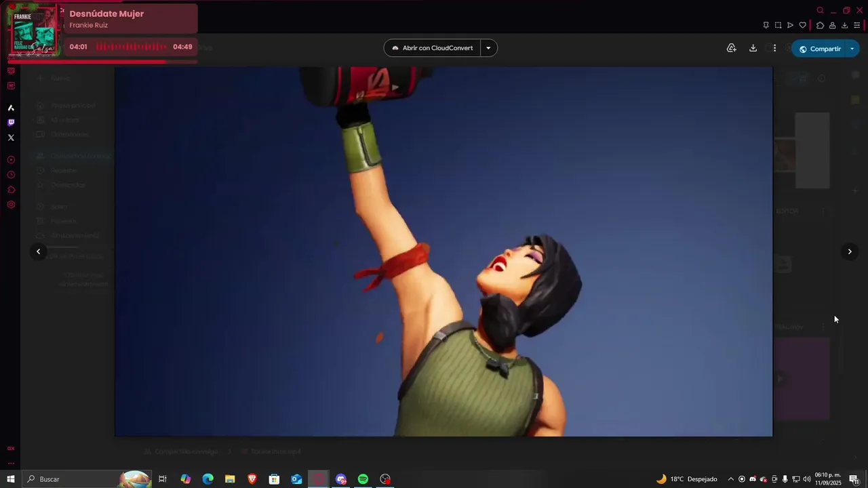Click the pin icon in Opera's address bar
Image resolution: width=868 pixels, height=488 pixels.
tap(766, 25)
